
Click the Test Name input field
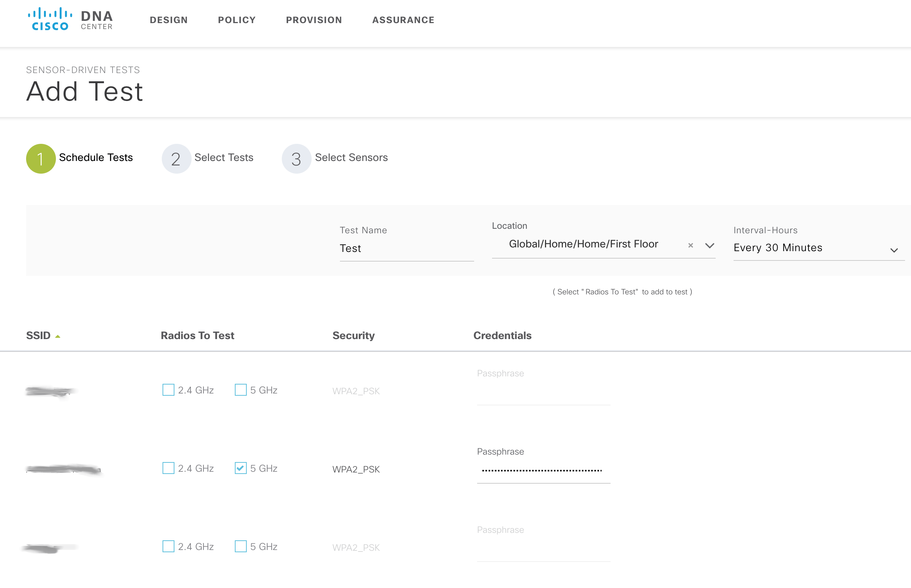pyautogui.click(x=407, y=249)
